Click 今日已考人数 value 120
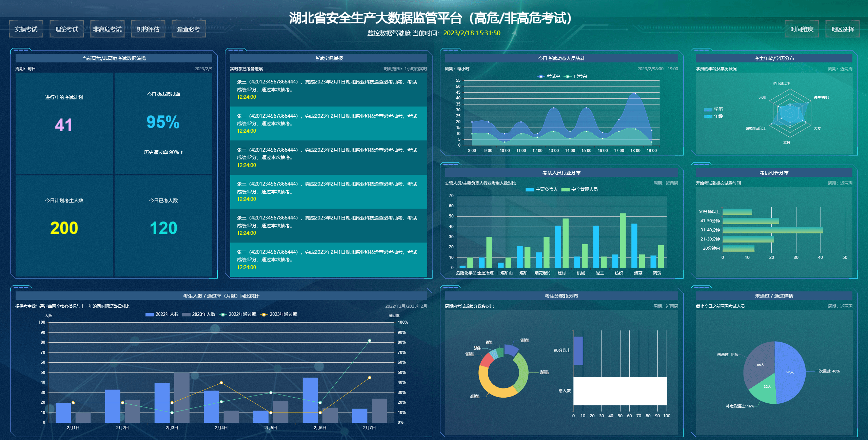Viewport: 868px width, 440px height. point(163,228)
